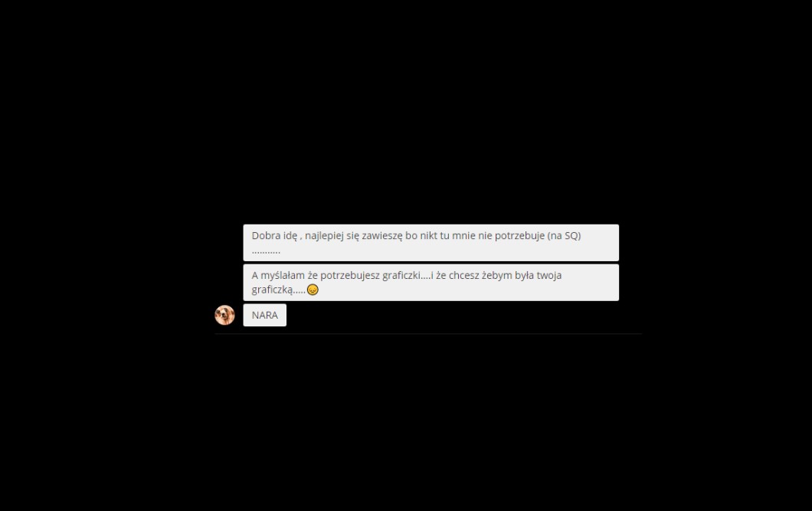Click the word 'potrzebujesz' in second message
Viewport: 812px width, 511px height.
[349, 276]
